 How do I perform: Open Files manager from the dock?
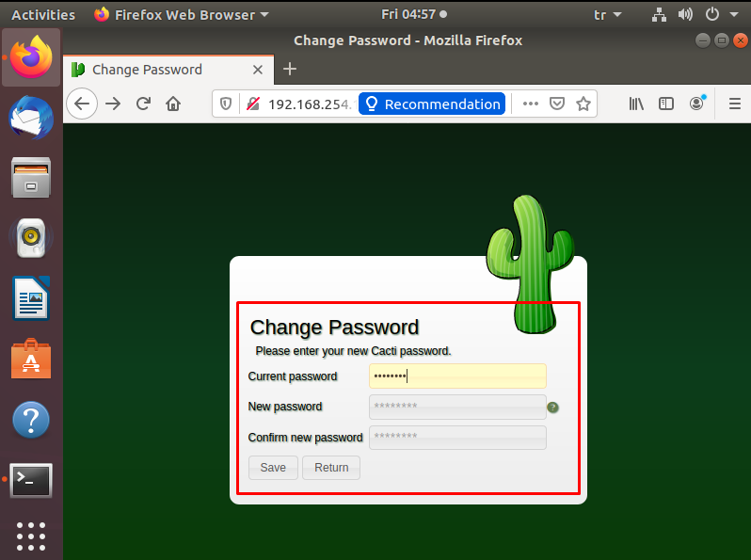point(31,178)
